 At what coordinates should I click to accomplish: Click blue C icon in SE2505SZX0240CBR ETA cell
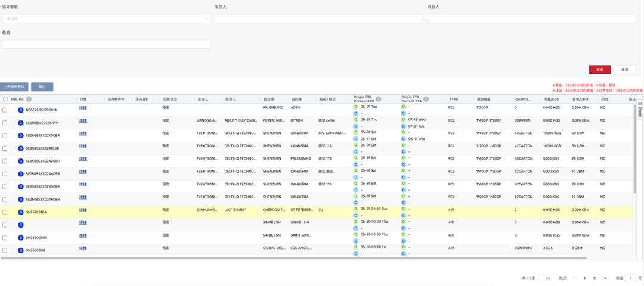403,138
